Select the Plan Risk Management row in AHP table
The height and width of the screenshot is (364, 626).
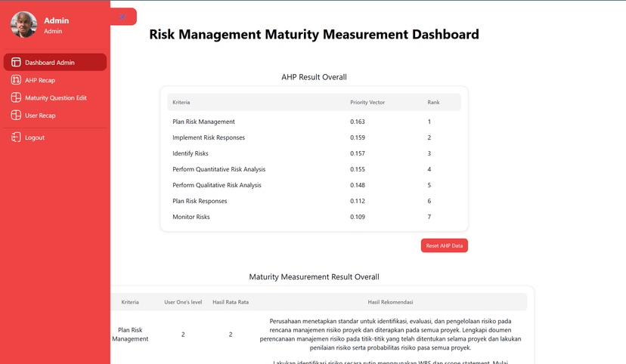tap(203, 122)
